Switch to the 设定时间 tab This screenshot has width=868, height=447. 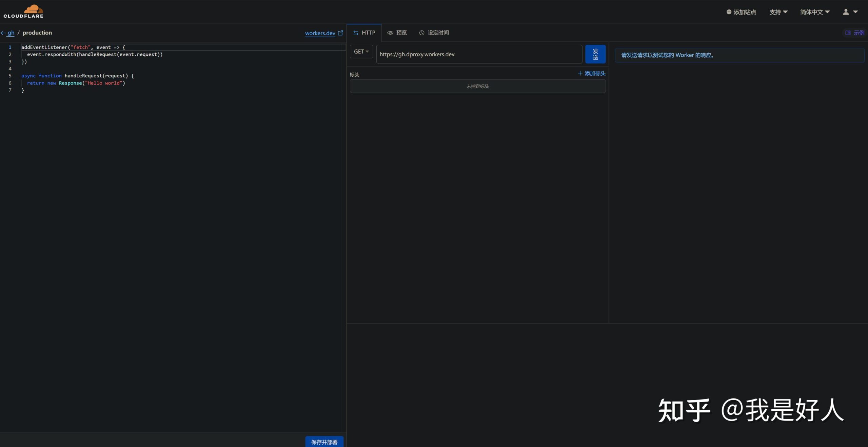pyautogui.click(x=434, y=33)
